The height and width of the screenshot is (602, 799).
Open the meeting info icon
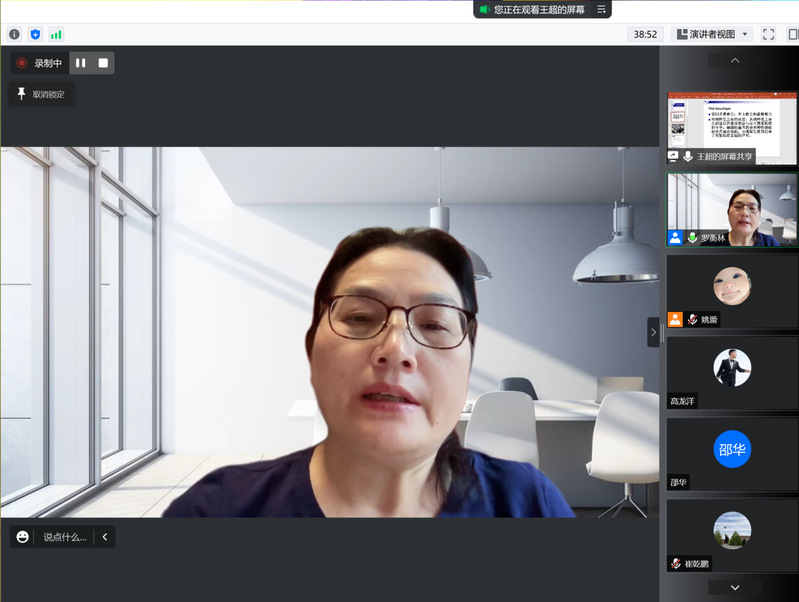14,34
